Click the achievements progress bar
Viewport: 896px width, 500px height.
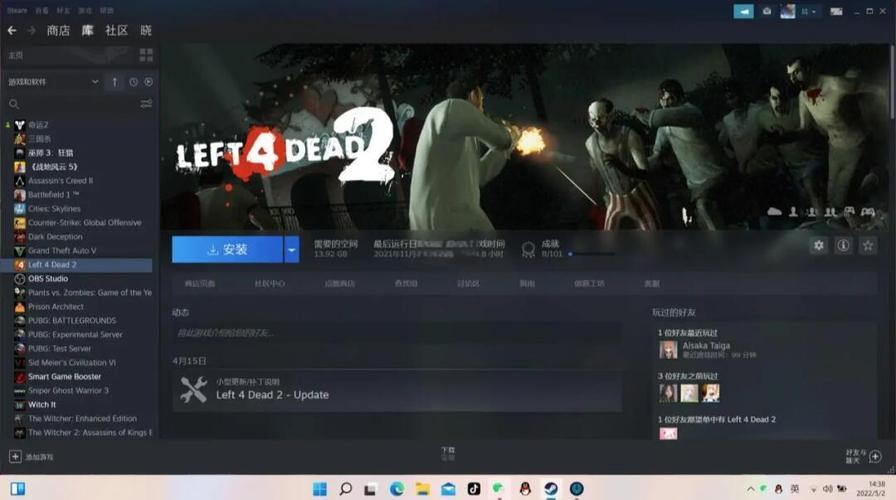point(590,255)
